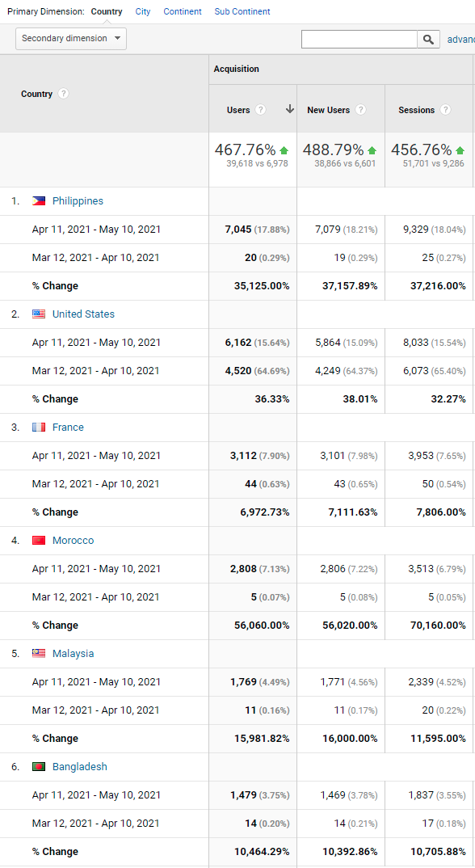Viewport: 475px width, 868px height.
Task: Open advanced filter options
Action: (x=460, y=39)
